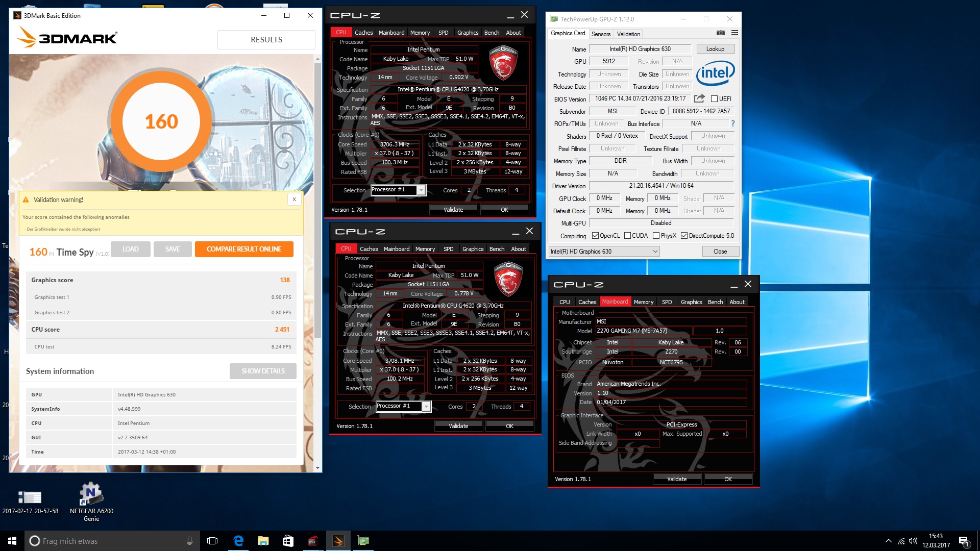The image size is (980, 551).
Task: Click OK in the Mainboard CPU-Z window
Action: (728, 479)
